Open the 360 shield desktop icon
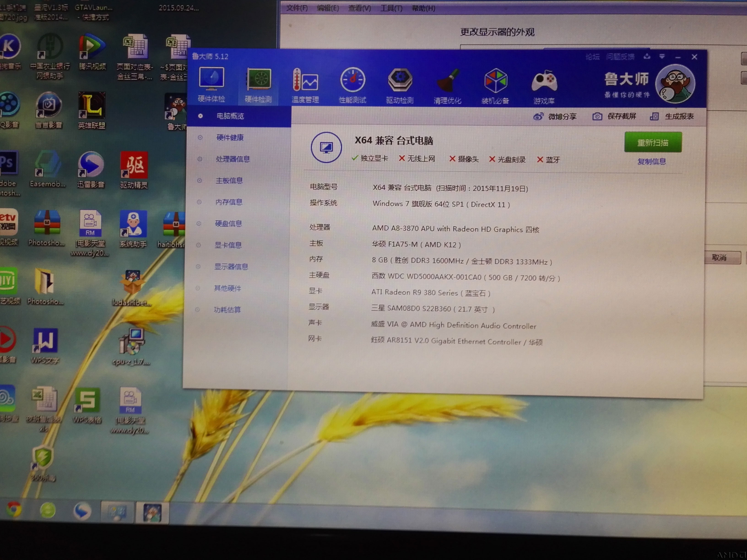747x560 pixels. pyautogui.click(x=43, y=464)
